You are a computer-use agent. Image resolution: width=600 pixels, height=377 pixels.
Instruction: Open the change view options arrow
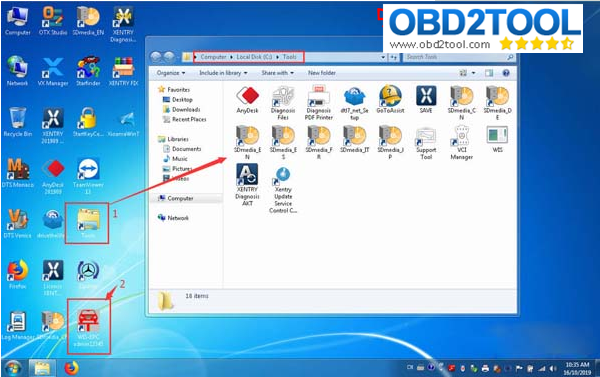click(x=473, y=73)
